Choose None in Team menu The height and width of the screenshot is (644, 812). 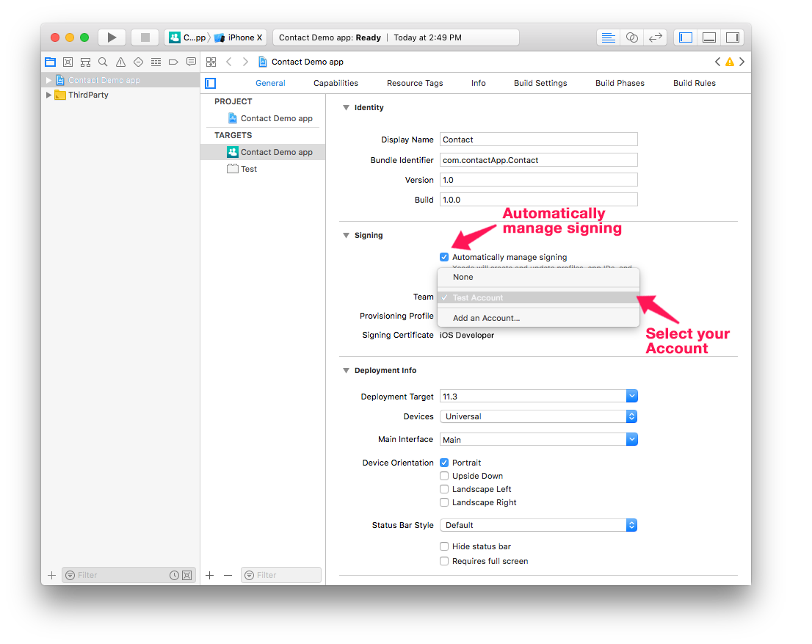click(539, 277)
